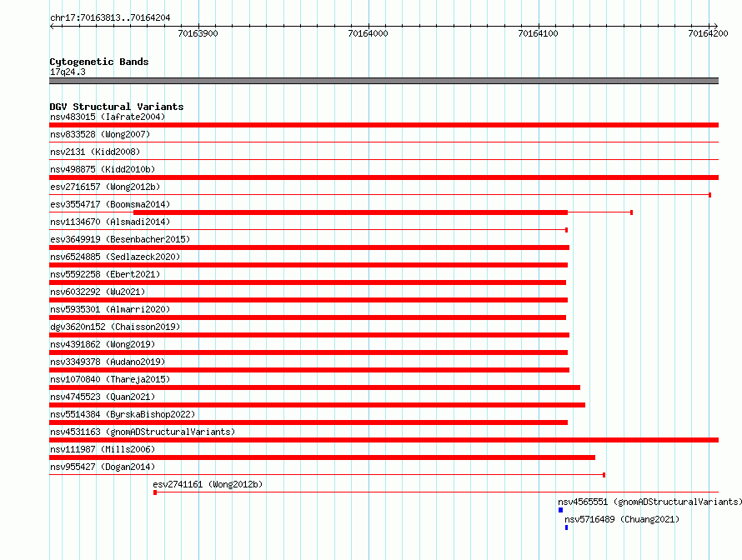This screenshot has height=560, width=742.
Task: Click the red bar for nsv4745523
Action: pos(317,405)
